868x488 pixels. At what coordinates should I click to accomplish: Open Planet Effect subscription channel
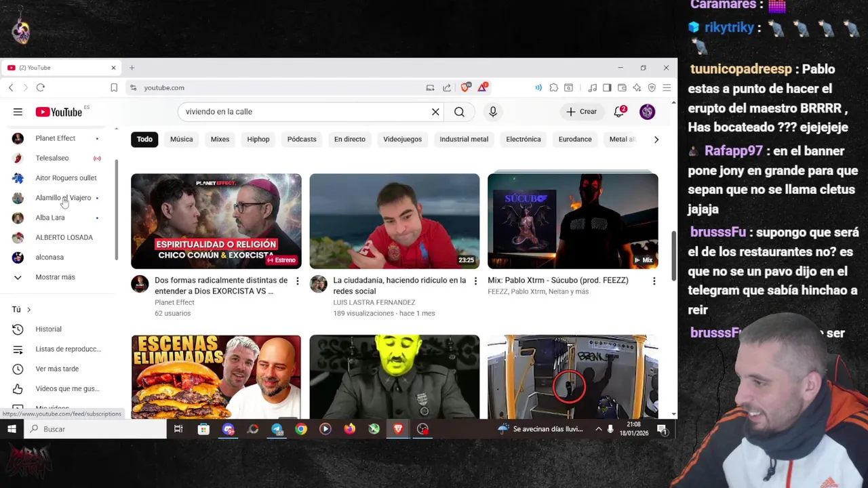[56, 138]
